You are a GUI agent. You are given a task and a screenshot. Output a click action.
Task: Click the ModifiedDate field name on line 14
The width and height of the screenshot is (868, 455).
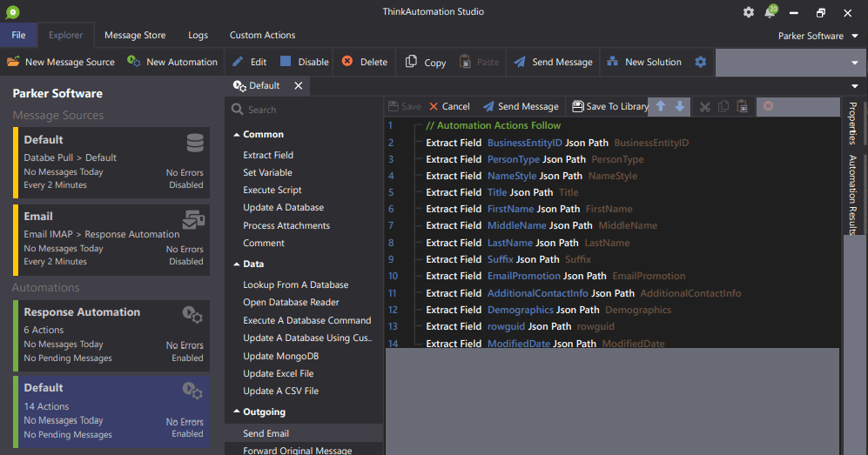coord(519,344)
